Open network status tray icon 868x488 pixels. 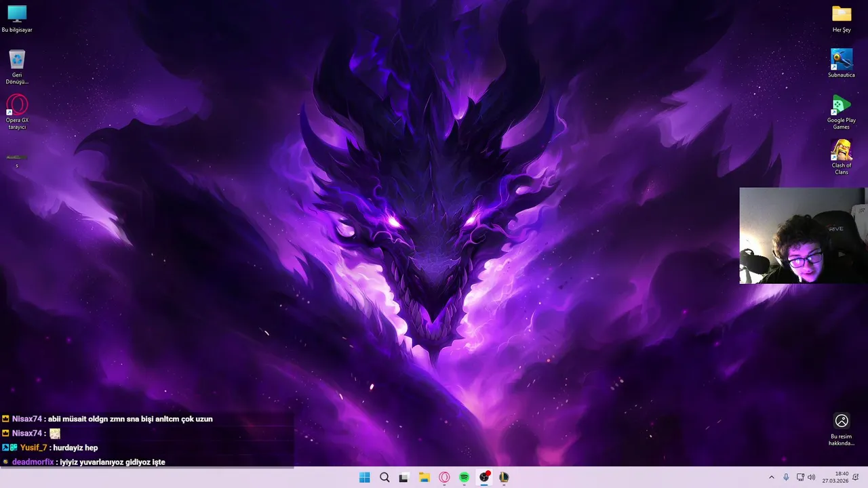coord(800,477)
